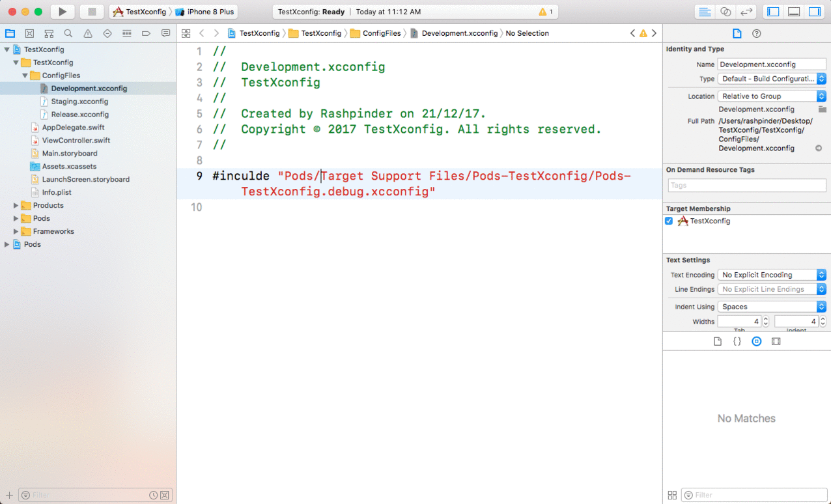The image size is (831, 504).
Task: Show the Breakpoint navigator
Action: click(146, 33)
